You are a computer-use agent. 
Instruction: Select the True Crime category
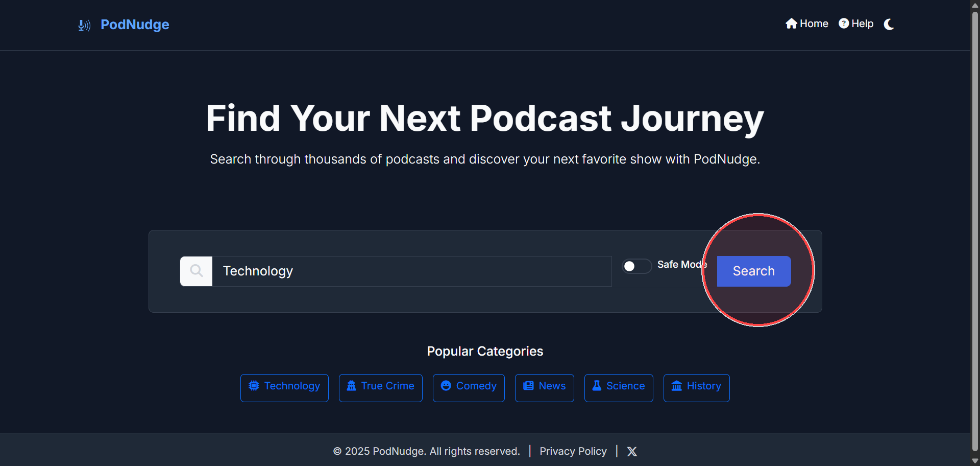[381, 388]
